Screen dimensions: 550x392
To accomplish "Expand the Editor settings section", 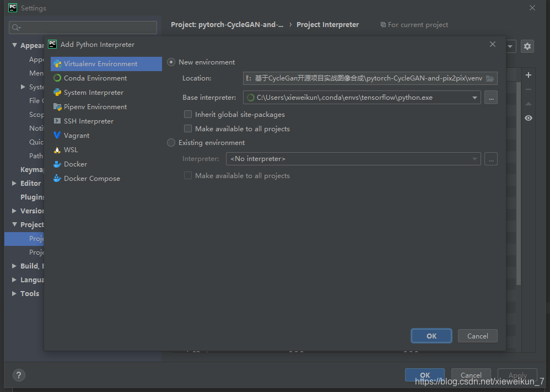I will pyautogui.click(x=14, y=183).
